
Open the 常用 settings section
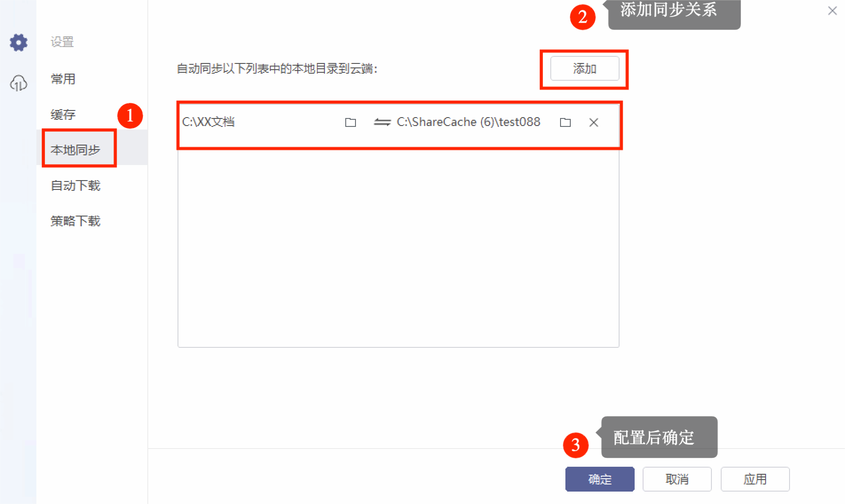63,79
